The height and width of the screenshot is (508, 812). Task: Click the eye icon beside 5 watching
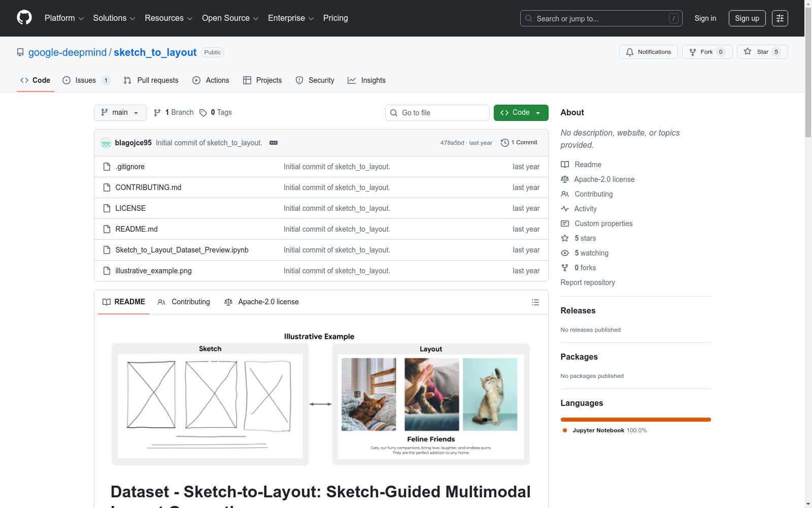click(565, 253)
